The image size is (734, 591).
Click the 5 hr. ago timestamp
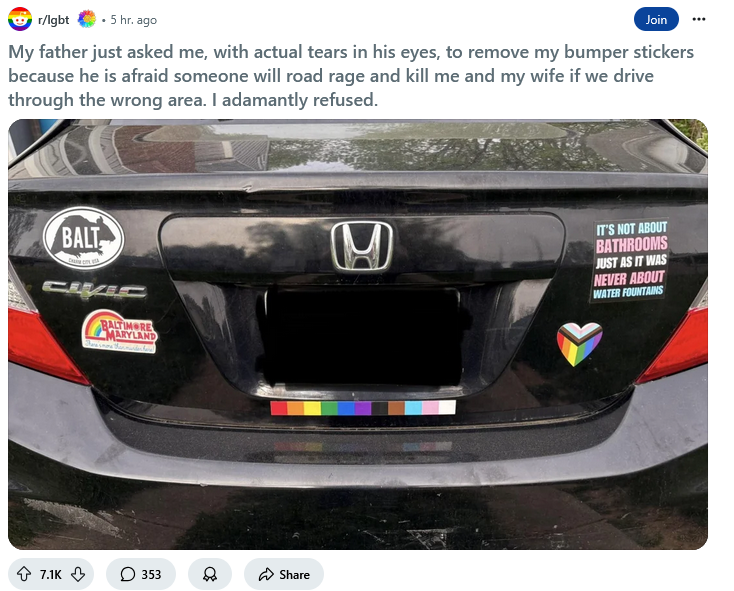[133, 20]
